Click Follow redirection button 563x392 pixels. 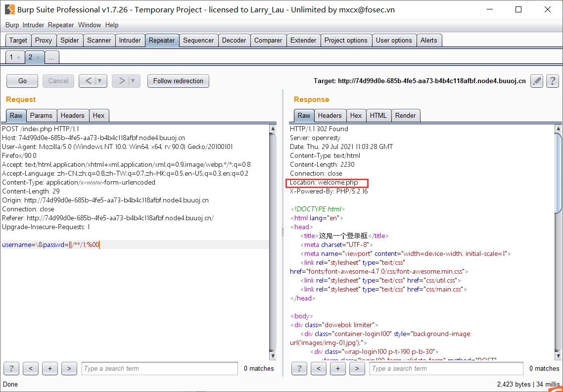click(x=179, y=81)
